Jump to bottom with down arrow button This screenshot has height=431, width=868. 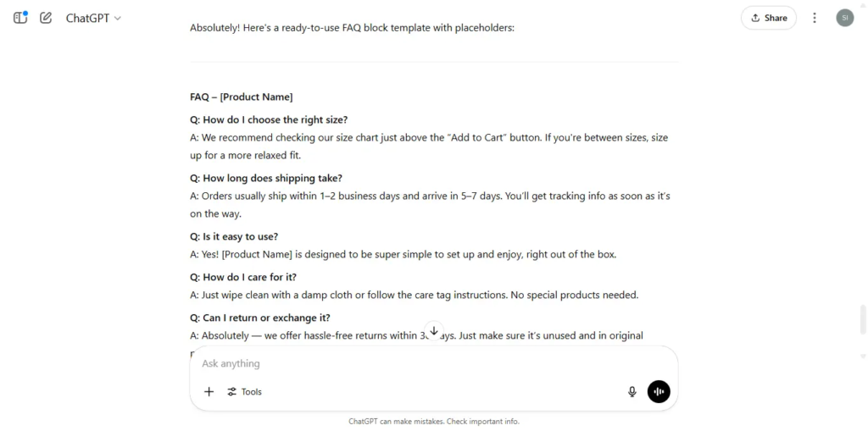pyautogui.click(x=434, y=331)
